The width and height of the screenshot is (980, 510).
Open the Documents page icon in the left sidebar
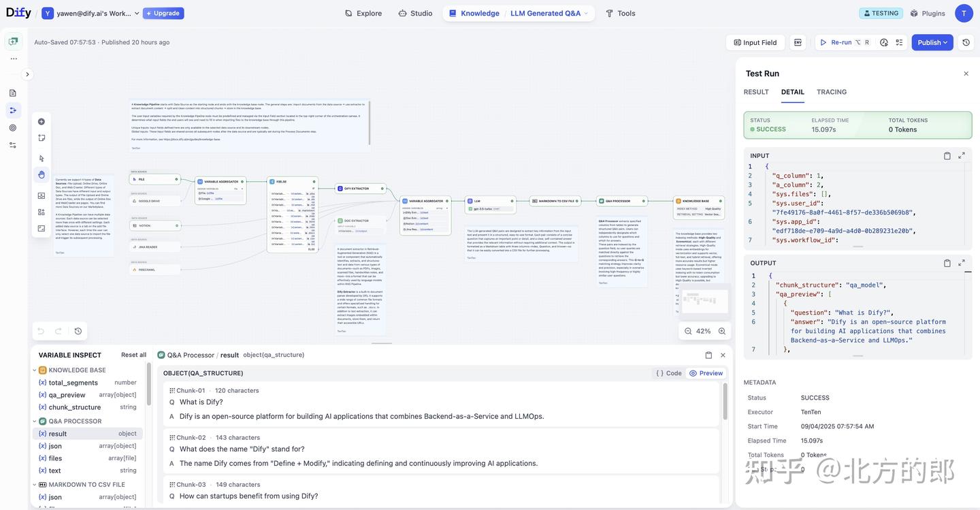[x=13, y=93]
